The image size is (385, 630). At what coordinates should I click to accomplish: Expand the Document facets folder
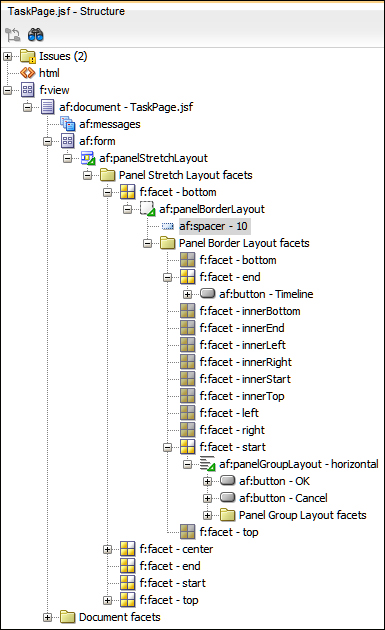(x=47, y=617)
